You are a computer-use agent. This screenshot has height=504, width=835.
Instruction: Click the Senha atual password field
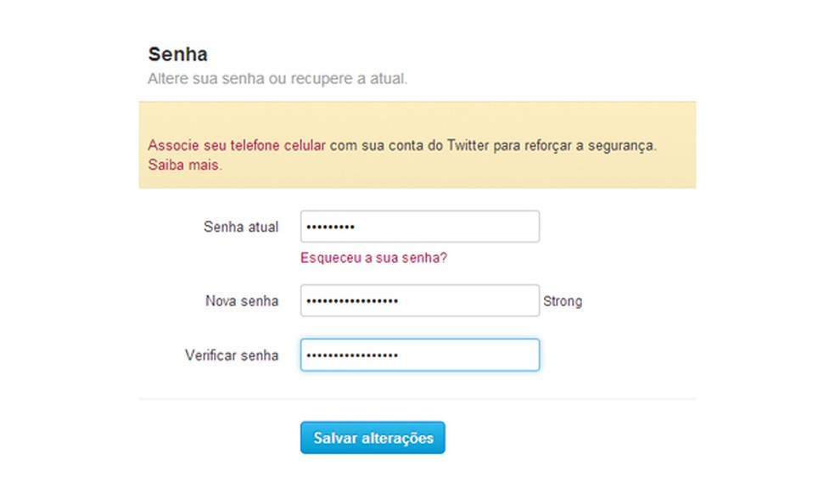(x=419, y=227)
